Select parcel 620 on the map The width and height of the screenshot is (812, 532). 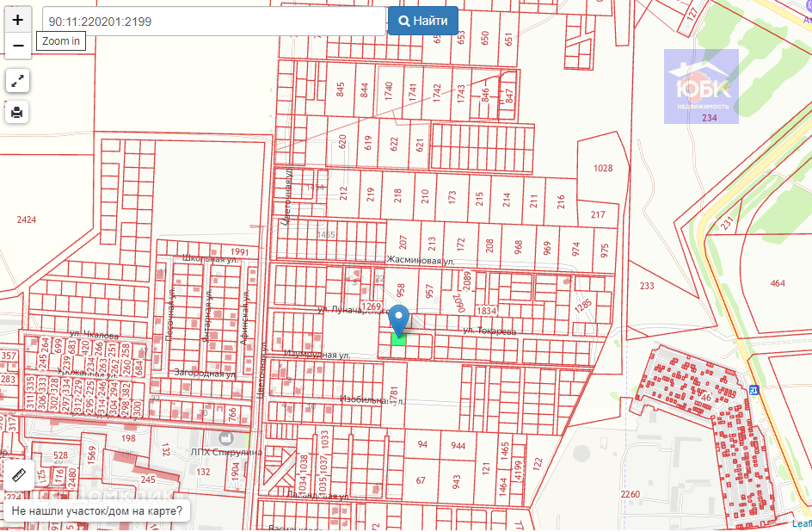341,141
